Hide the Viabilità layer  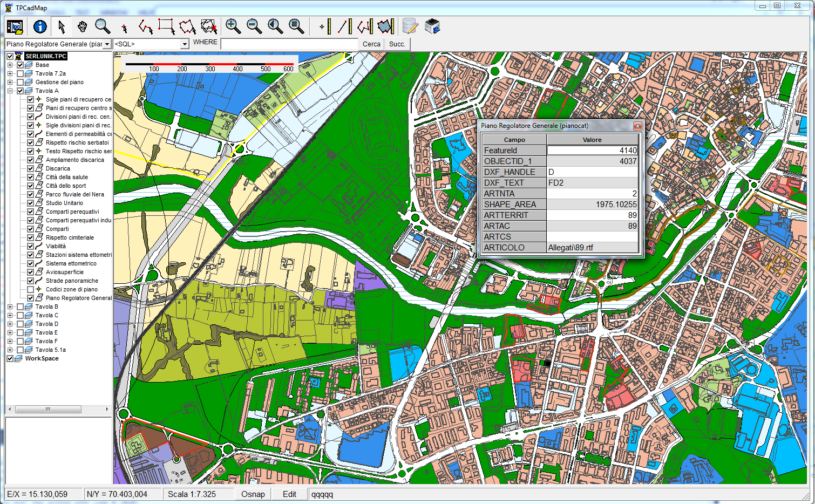tap(30, 246)
